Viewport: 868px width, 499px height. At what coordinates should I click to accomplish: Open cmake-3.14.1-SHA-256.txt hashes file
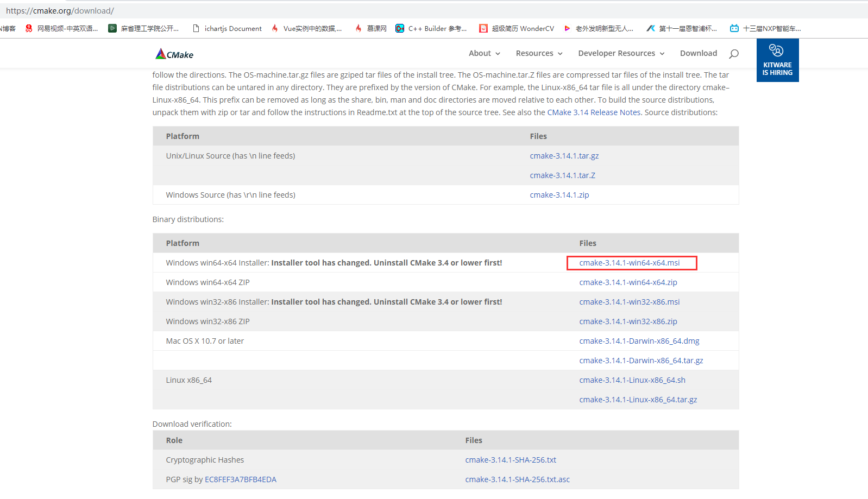[511, 460]
